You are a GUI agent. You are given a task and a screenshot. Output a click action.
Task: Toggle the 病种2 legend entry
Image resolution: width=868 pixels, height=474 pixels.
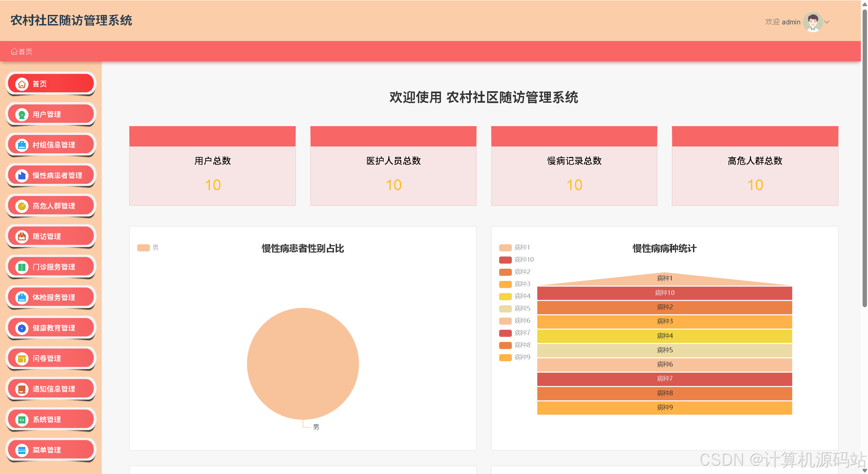(515, 272)
